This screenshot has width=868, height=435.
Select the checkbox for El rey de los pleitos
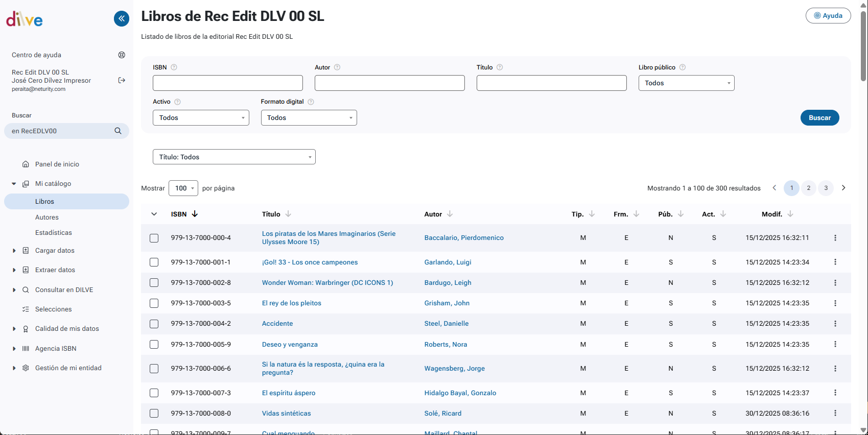[154, 303]
